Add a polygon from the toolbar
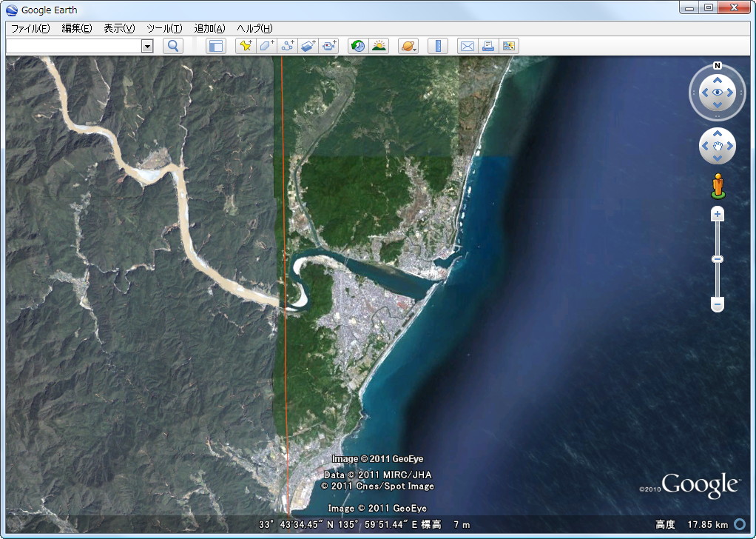The height and width of the screenshot is (539, 756). pyautogui.click(x=266, y=46)
